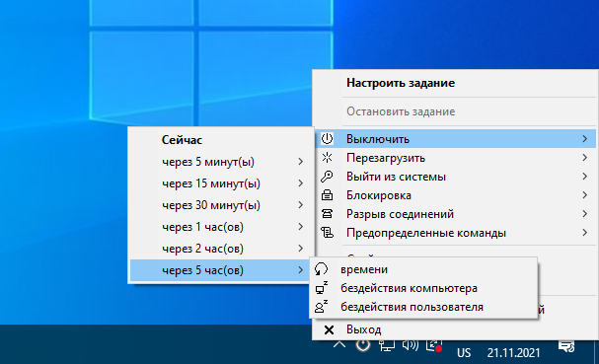Select через 5 час(ов) option
The height and width of the screenshot is (364, 599).
(x=220, y=270)
